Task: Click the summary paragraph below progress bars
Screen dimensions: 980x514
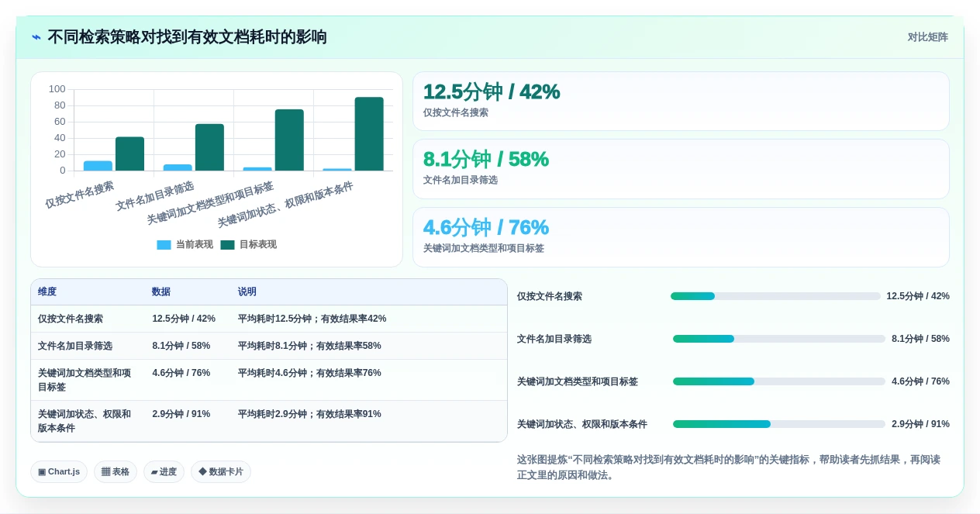Action: (729, 467)
